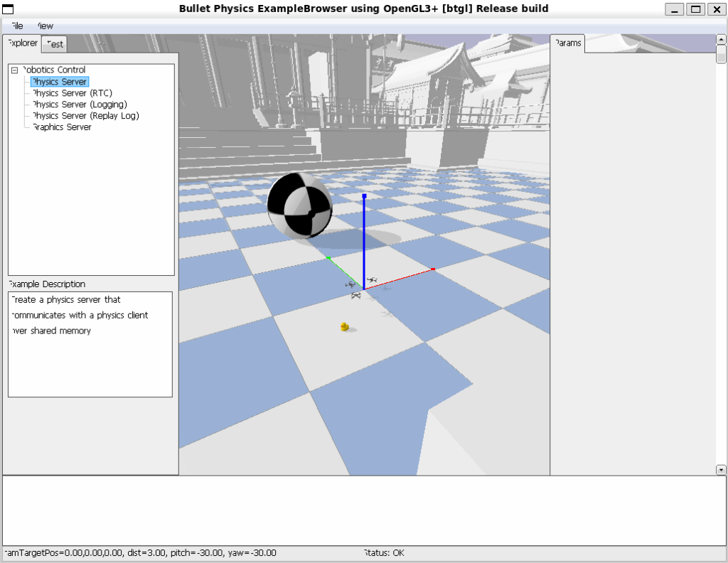Click the scroll up arrow in Params panel
This screenshot has width=728, height=563.
coord(721,38)
